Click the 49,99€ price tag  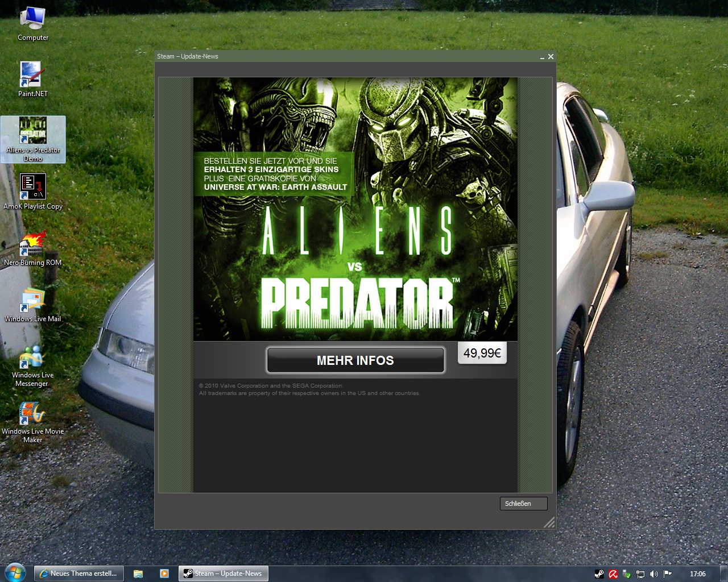click(482, 353)
